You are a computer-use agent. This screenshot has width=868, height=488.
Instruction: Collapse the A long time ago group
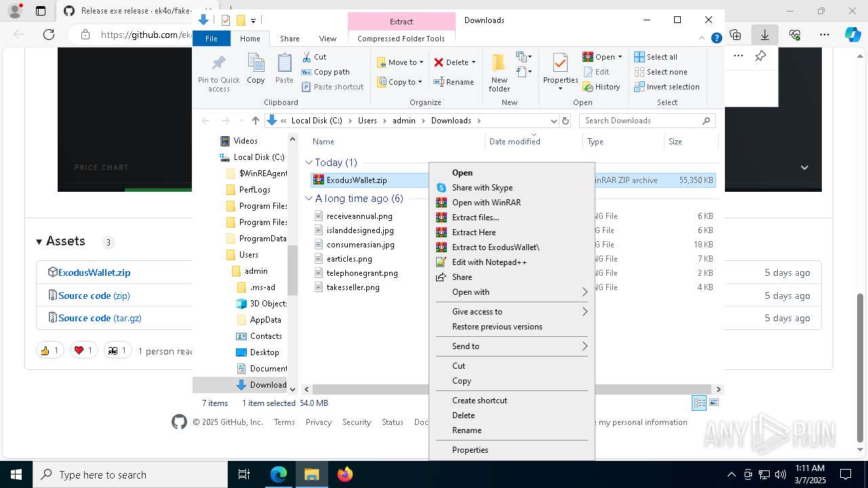(309, 199)
